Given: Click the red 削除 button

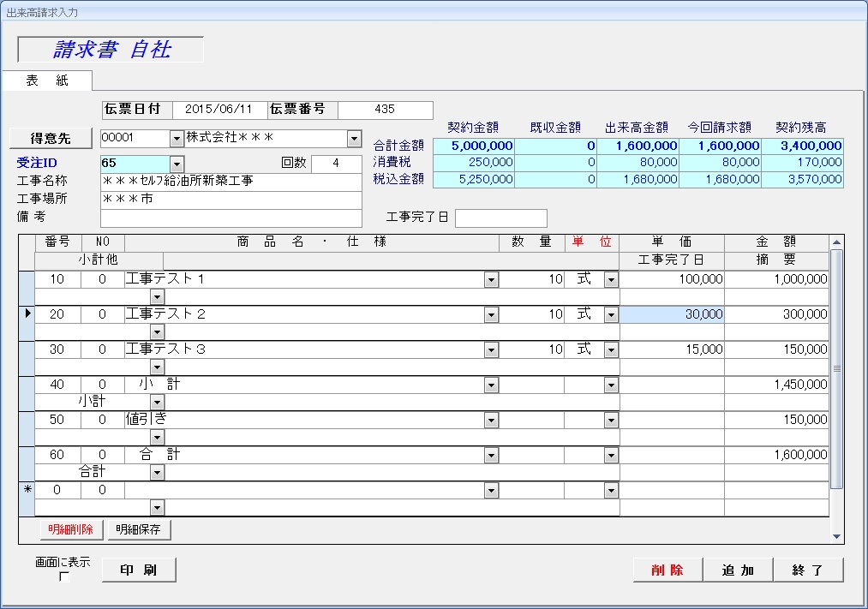Looking at the screenshot, I should (667, 570).
